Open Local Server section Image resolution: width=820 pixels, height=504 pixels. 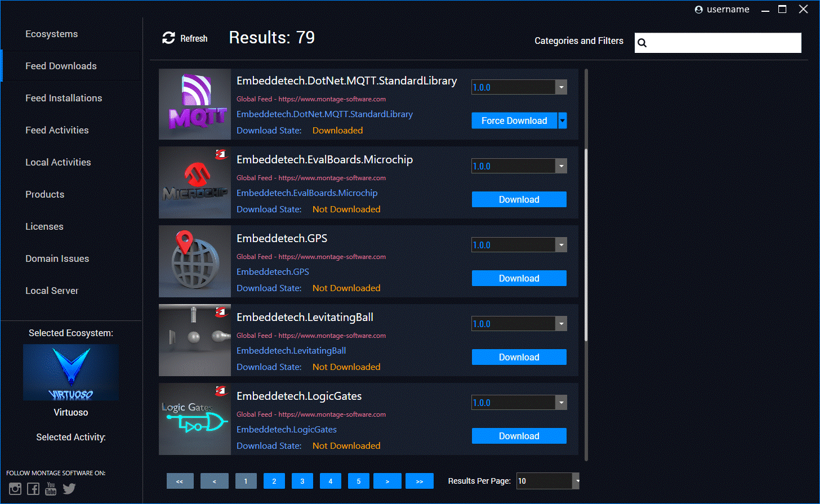point(52,291)
